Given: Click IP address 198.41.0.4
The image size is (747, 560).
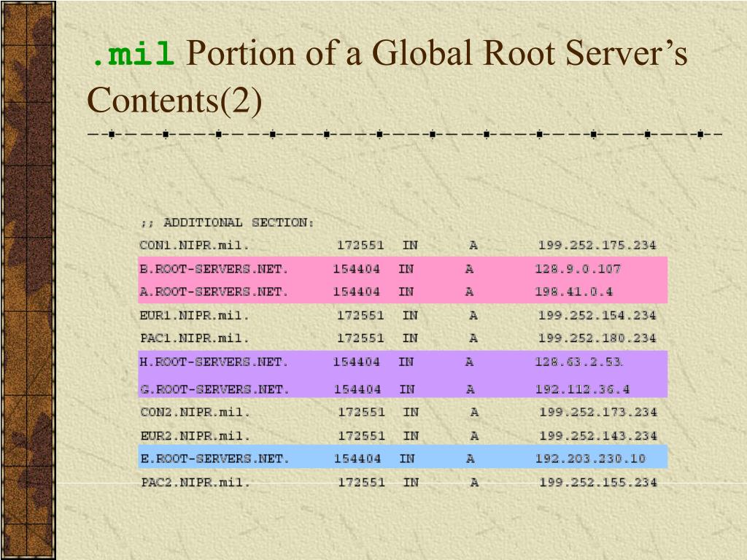Looking at the screenshot, I should point(573,292).
